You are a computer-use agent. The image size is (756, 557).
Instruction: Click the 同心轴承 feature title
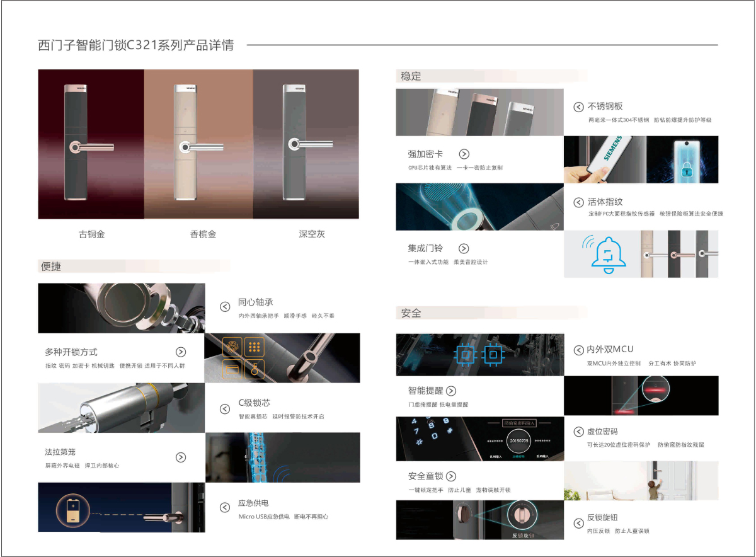coord(256,302)
